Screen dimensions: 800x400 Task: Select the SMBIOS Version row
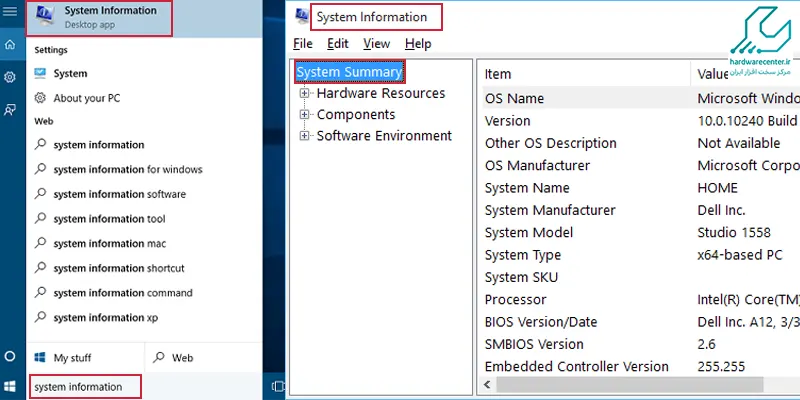(639, 344)
